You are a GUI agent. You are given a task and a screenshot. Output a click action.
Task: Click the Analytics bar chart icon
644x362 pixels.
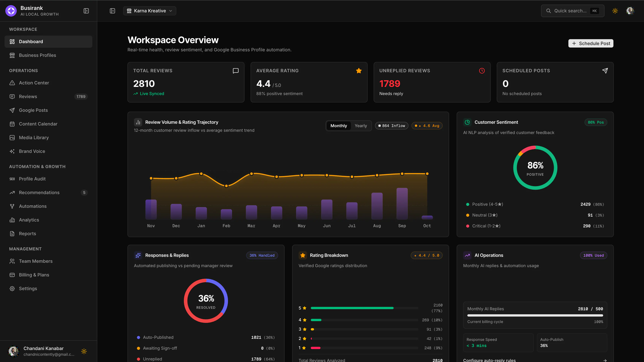point(12,220)
